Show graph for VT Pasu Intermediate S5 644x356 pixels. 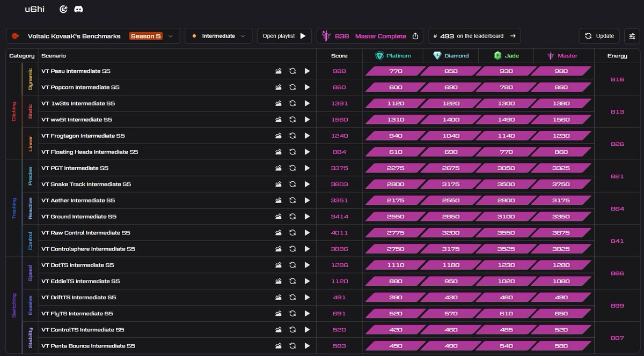coord(279,71)
